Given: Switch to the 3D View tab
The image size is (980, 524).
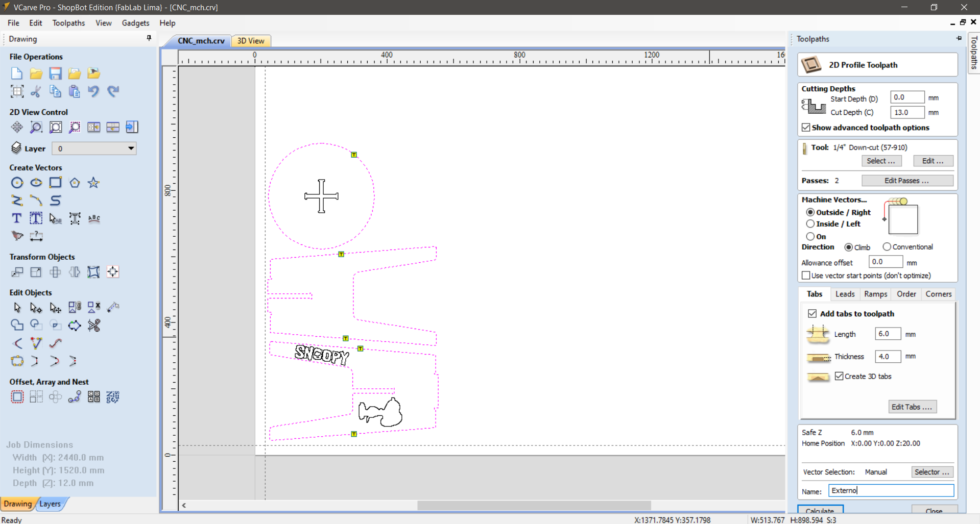Looking at the screenshot, I should (x=251, y=41).
